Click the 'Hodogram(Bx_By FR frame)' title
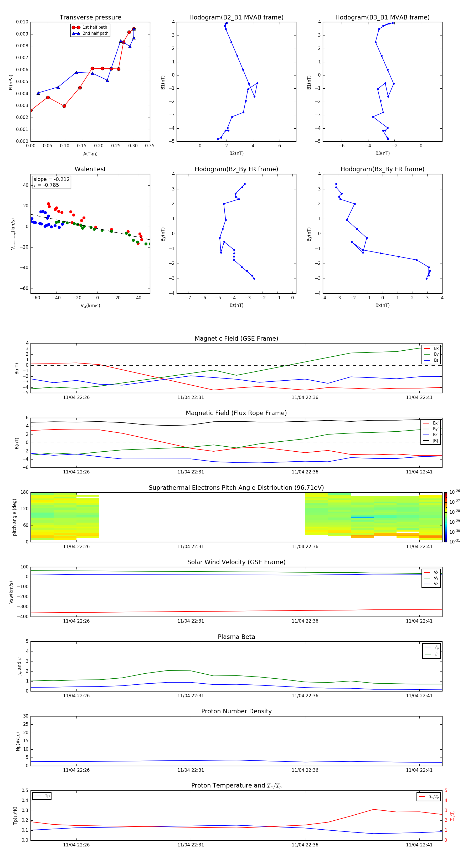 tap(382, 169)
